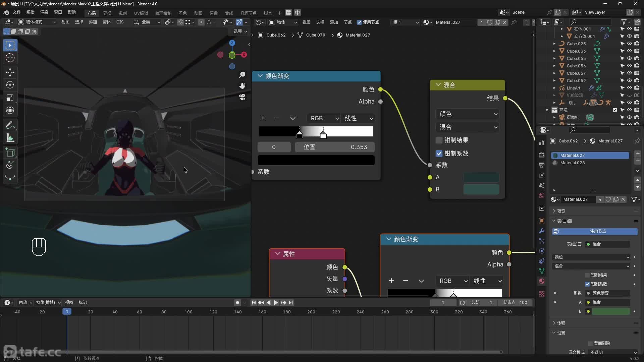Viewport: 644px width, 362px height.
Task: Switch to 几何节点 workspace tab
Action: coord(249,13)
